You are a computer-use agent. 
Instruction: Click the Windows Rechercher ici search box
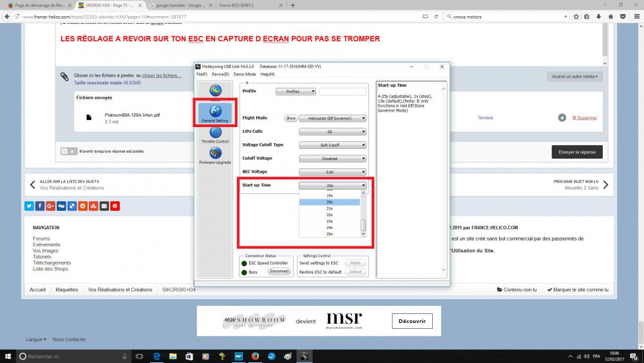(73, 356)
